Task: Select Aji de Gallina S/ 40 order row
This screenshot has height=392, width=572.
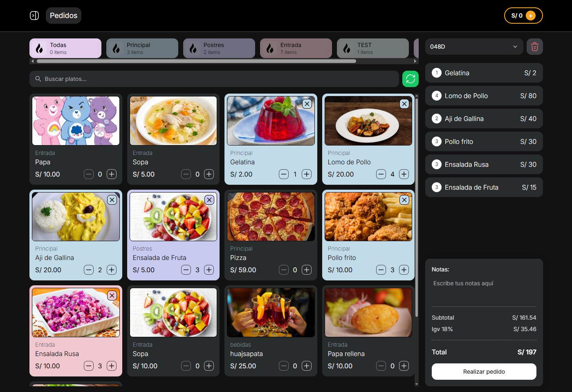Action: point(484,119)
